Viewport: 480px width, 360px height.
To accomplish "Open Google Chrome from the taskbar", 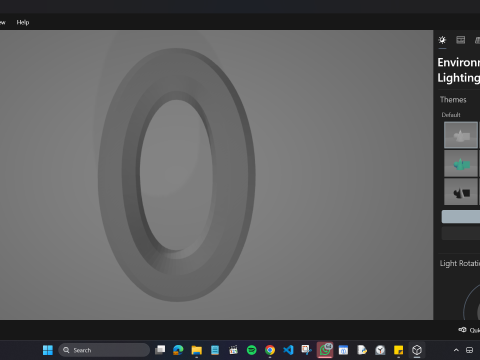I will 270,350.
